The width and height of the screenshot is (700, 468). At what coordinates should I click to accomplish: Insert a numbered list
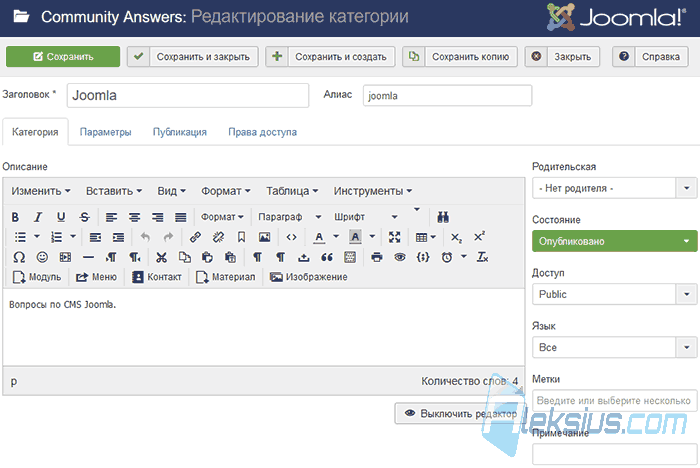[56, 237]
